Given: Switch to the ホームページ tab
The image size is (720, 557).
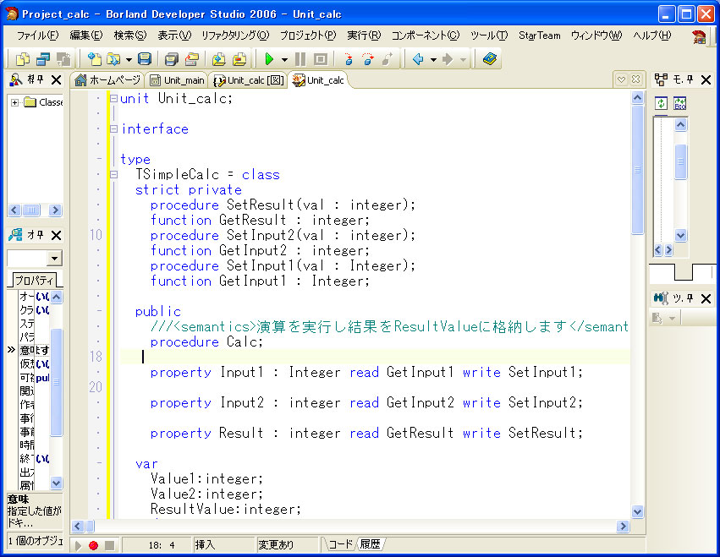Looking at the screenshot, I should (108, 80).
